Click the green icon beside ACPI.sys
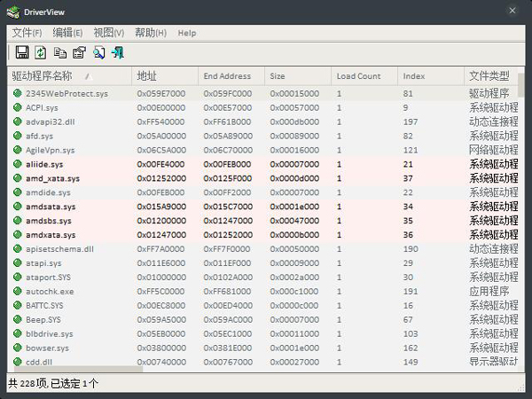Screen dimensions: 532x399 pyautogui.click(x=18, y=107)
